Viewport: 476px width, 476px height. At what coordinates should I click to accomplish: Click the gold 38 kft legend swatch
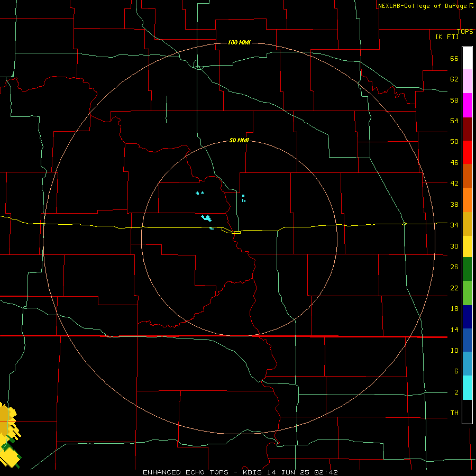(467, 224)
